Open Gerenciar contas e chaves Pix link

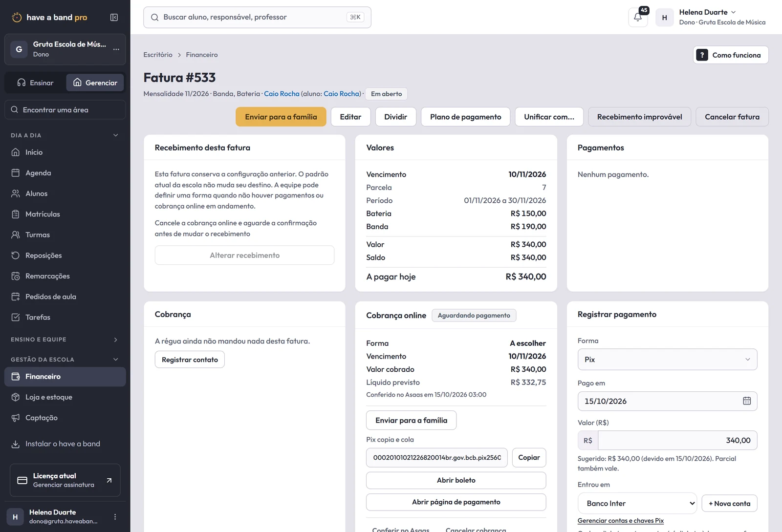point(620,521)
